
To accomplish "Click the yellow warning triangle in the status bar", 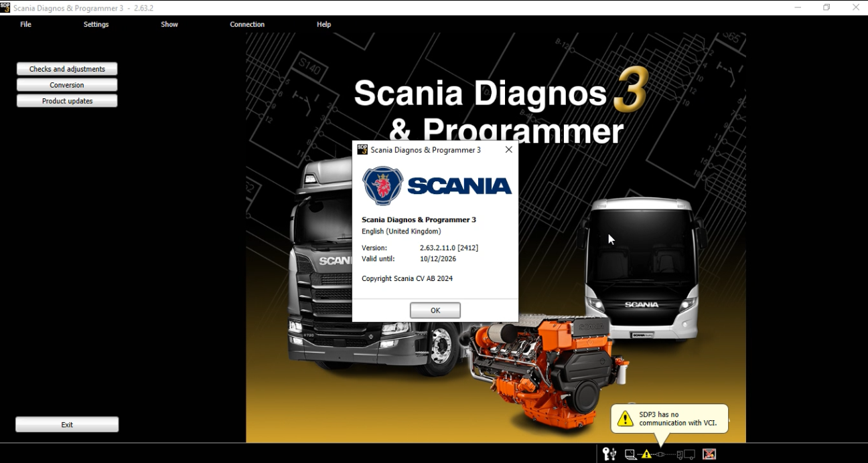I will (x=646, y=454).
